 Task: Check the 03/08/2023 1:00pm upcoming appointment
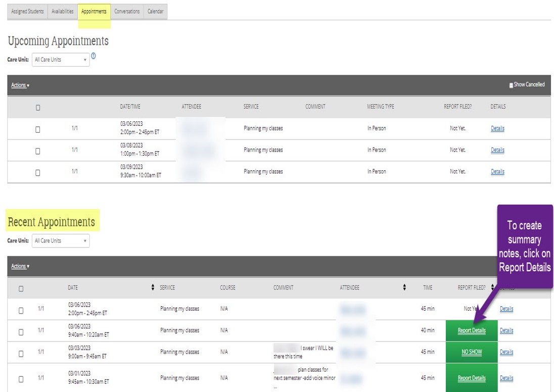38,151
